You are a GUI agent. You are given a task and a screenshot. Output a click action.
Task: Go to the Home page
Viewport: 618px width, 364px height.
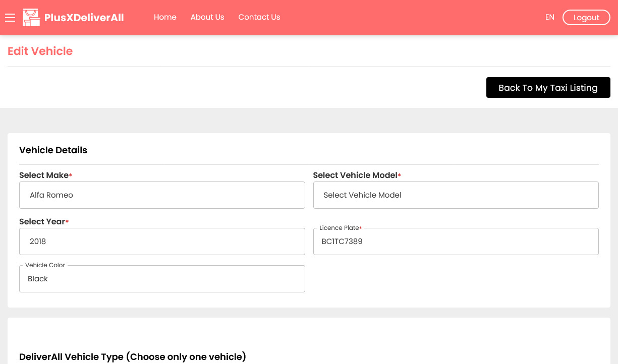[x=165, y=17]
